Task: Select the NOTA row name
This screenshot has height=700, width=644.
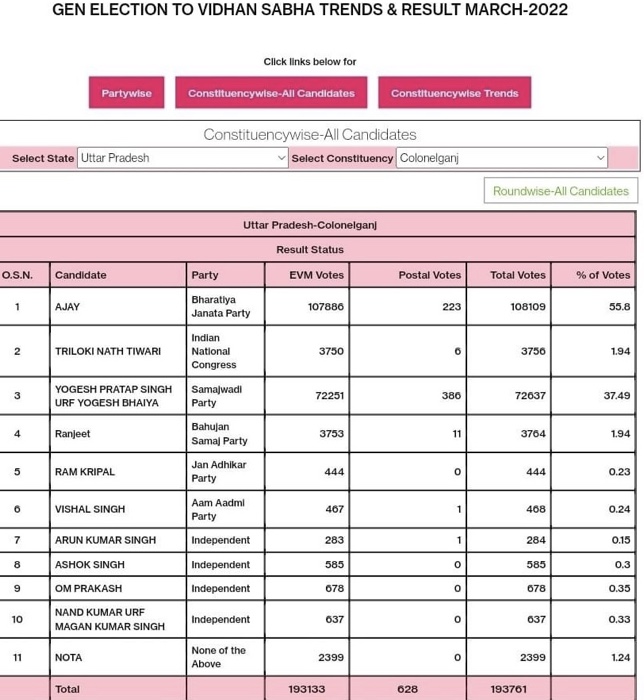Action: (x=68, y=657)
